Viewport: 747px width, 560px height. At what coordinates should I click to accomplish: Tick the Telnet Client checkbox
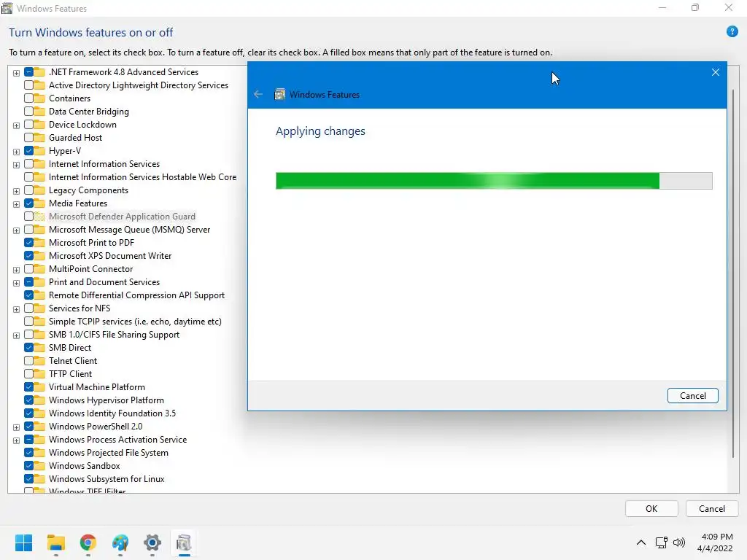[x=28, y=361]
